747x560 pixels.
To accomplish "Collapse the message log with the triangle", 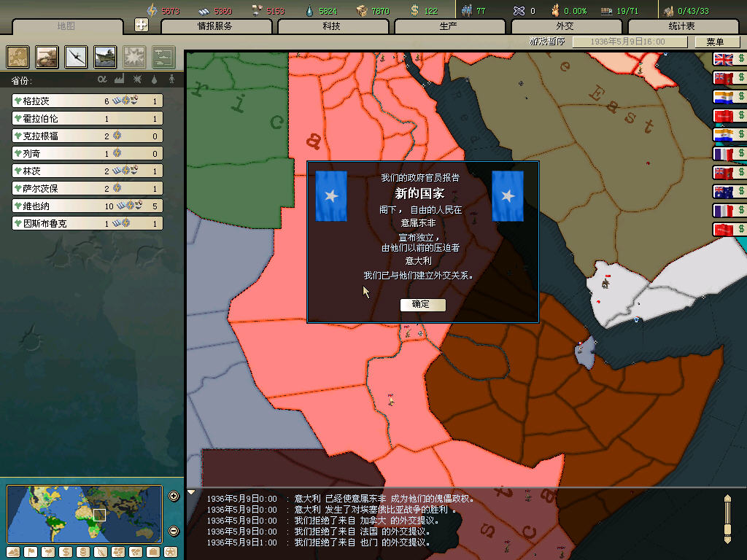I will click(192, 492).
